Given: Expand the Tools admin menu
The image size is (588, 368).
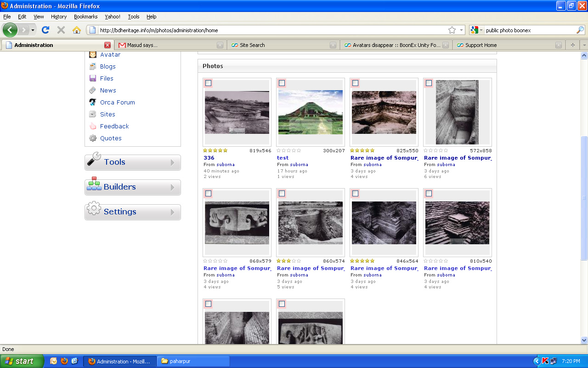Looking at the screenshot, I should click(x=133, y=162).
